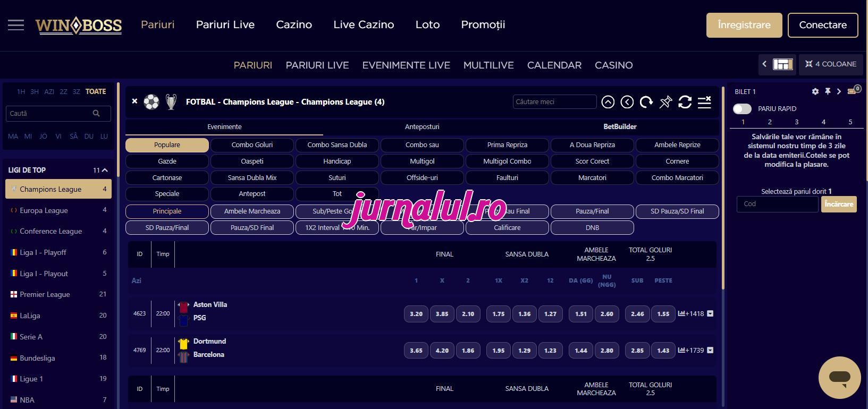Image resolution: width=868 pixels, height=409 pixels.
Task: Click the back arrow circle icon
Action: pos(627,102)
